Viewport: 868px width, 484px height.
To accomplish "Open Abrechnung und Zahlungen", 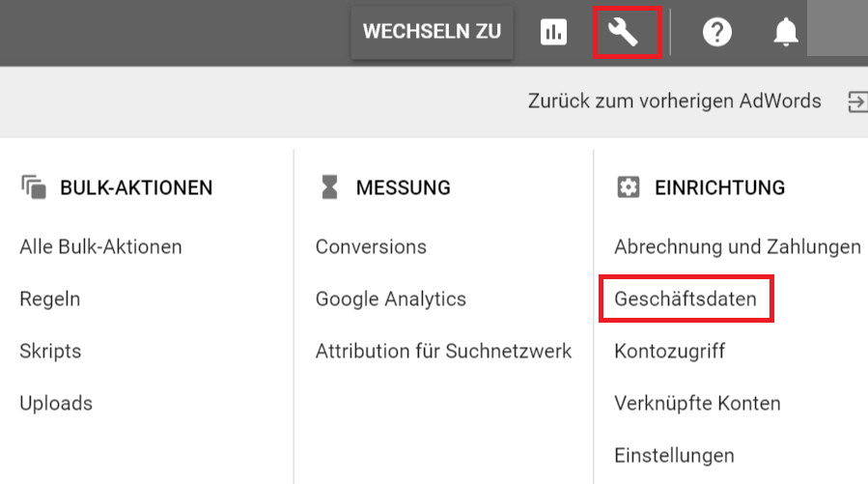I will click(x=738, y=247).
